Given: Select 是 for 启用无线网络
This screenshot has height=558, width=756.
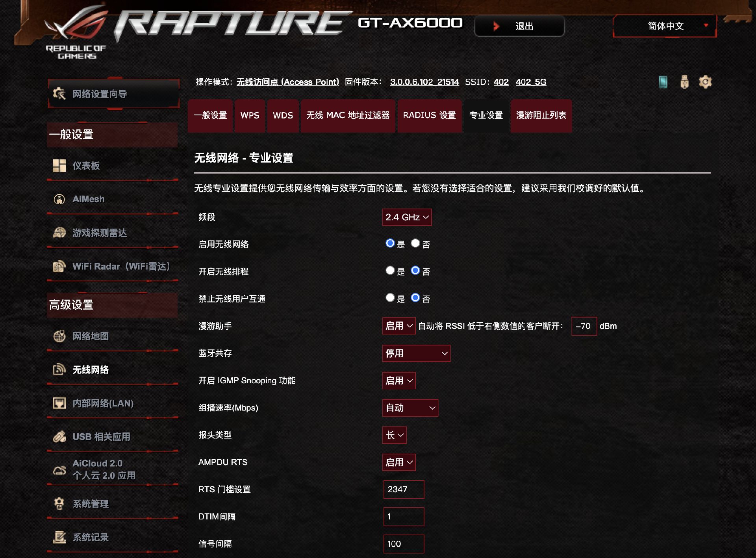Looking at the screenshot, I should click(x=390, y=243).
